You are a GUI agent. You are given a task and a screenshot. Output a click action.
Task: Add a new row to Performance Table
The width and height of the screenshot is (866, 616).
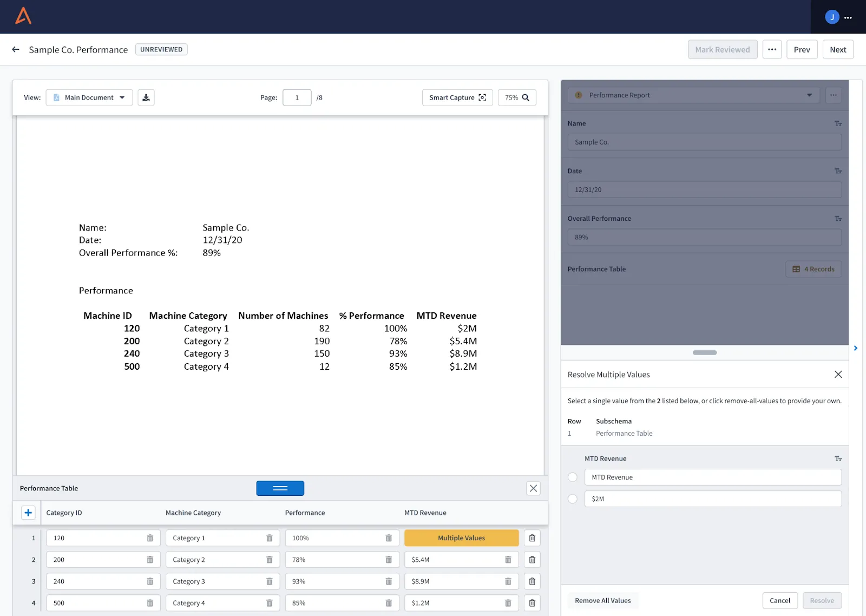click(x=28, y=513)
